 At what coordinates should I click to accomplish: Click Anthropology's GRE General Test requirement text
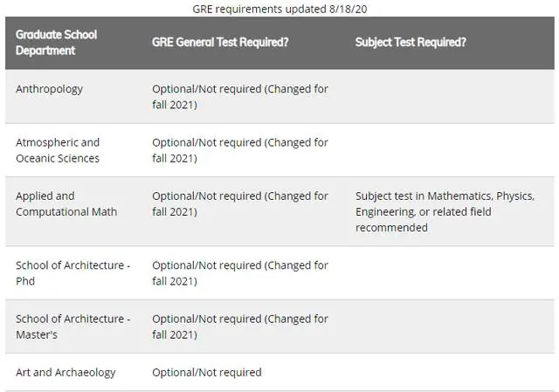pyautogui.click(x=240, y=97)
